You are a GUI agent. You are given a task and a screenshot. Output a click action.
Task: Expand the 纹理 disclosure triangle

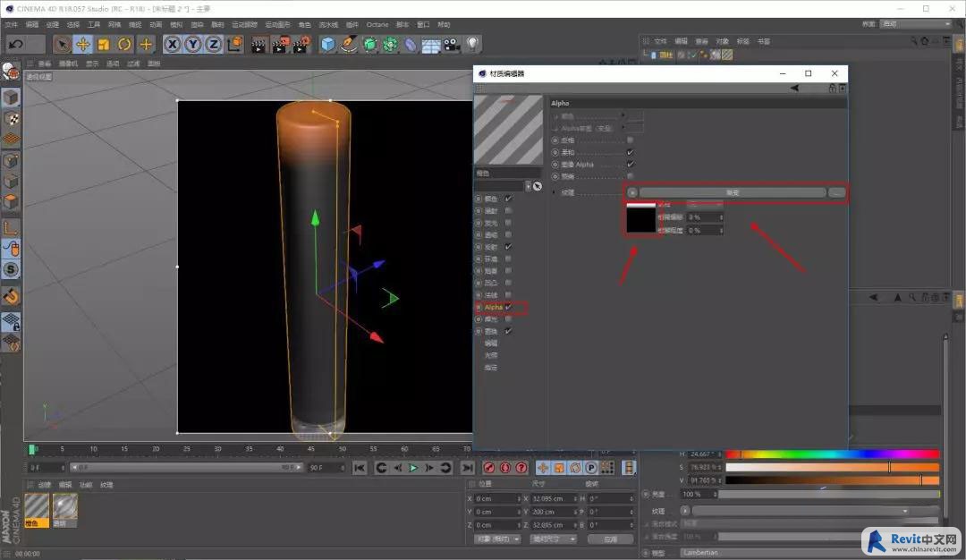coord(554,193)
